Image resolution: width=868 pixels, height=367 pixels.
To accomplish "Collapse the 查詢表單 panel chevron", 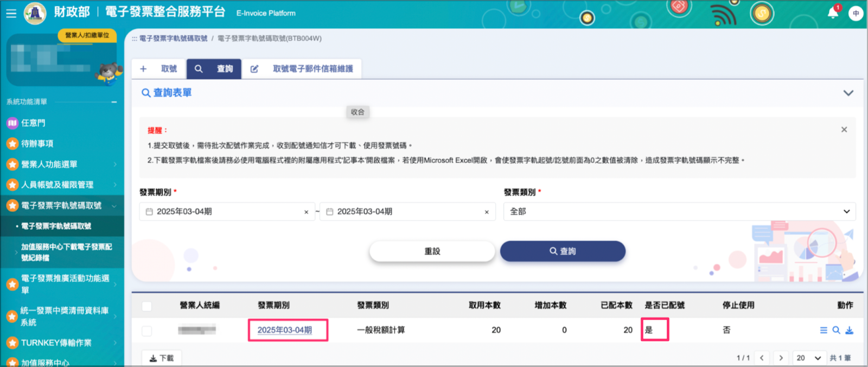I will [x=848, y=93].
